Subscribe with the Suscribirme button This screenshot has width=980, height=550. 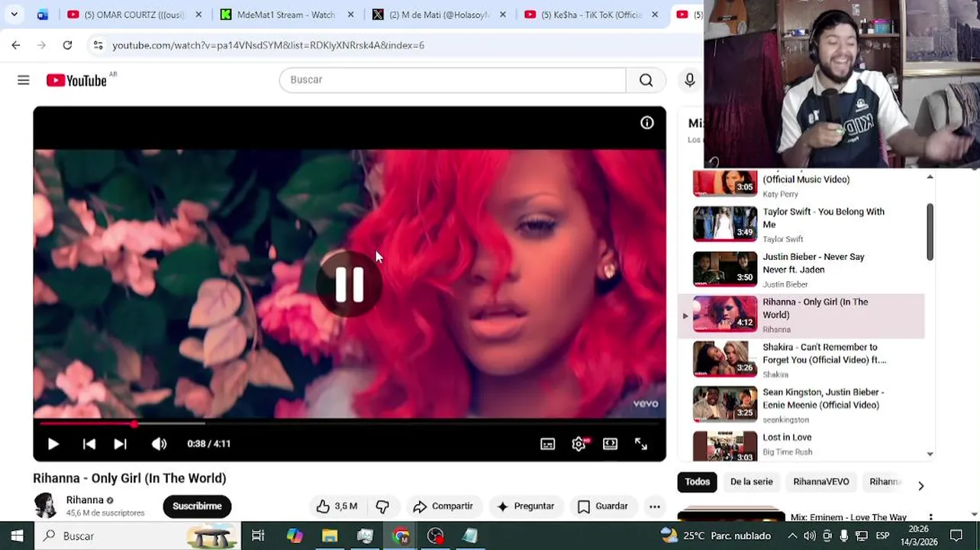pos(197,506)
